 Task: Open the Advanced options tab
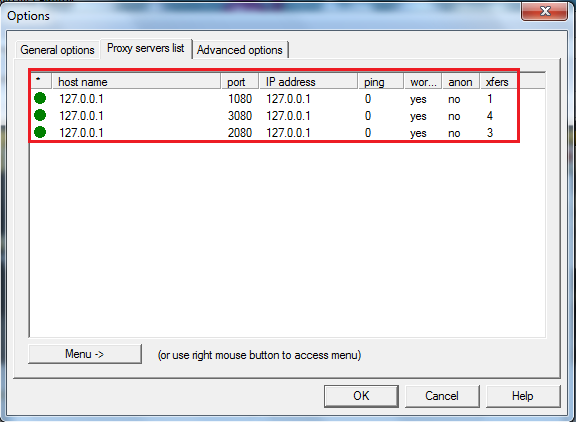tap(240, 50)
